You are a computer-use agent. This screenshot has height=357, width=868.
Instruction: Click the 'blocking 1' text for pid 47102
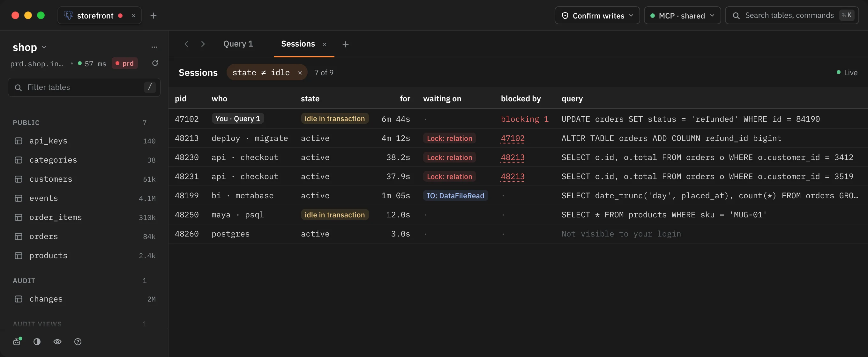pos(525,119)
